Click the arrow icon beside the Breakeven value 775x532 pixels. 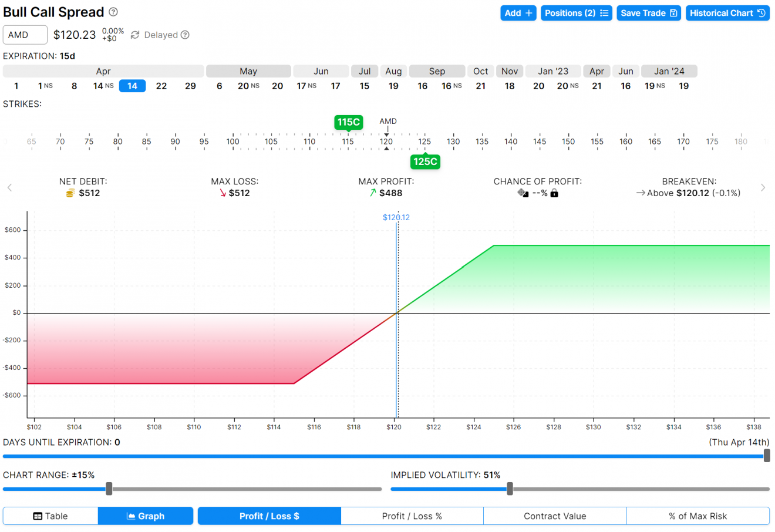(x=641, y=193)
